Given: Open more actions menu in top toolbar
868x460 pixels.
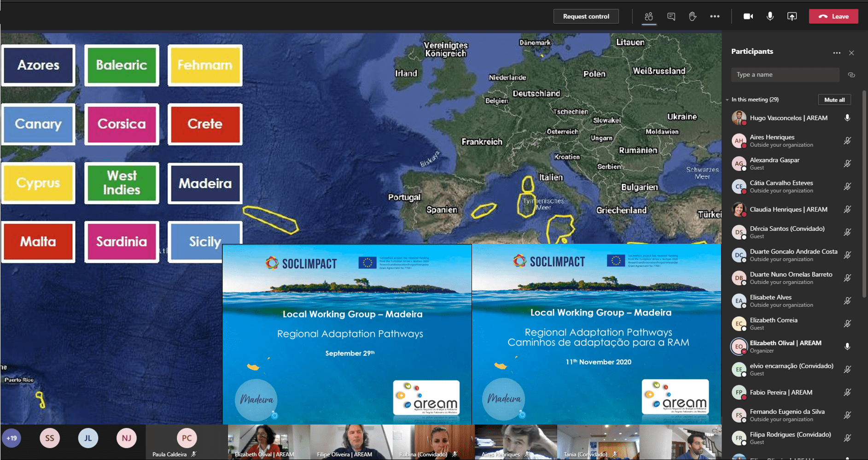Looking at the screenshot, I should coord(715,17).
